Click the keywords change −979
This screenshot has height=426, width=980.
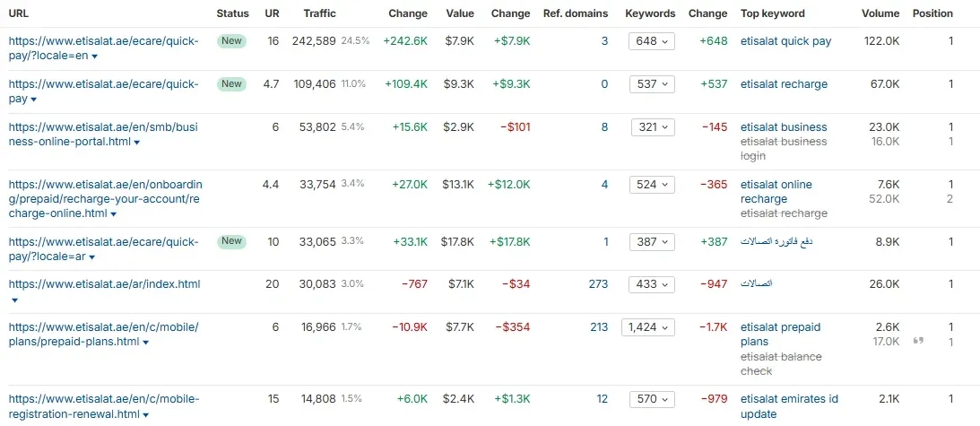click(715, 399)
